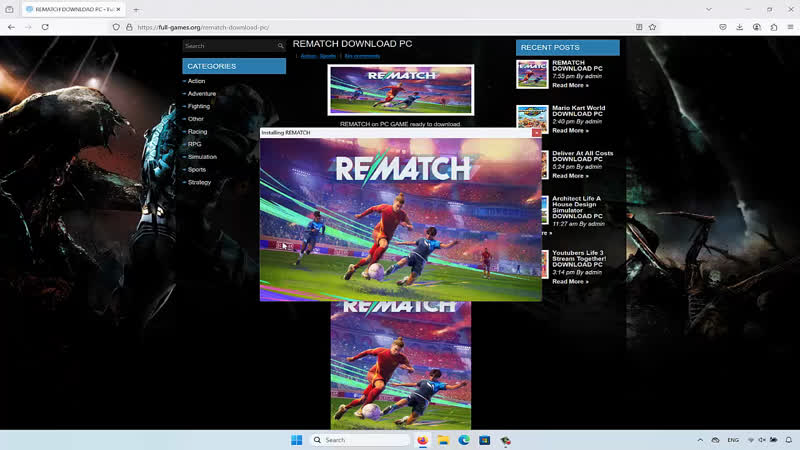The height and width of the screenshot is (450, 800).
Task: Bookmark this page with the star icon
Action: 653,27
